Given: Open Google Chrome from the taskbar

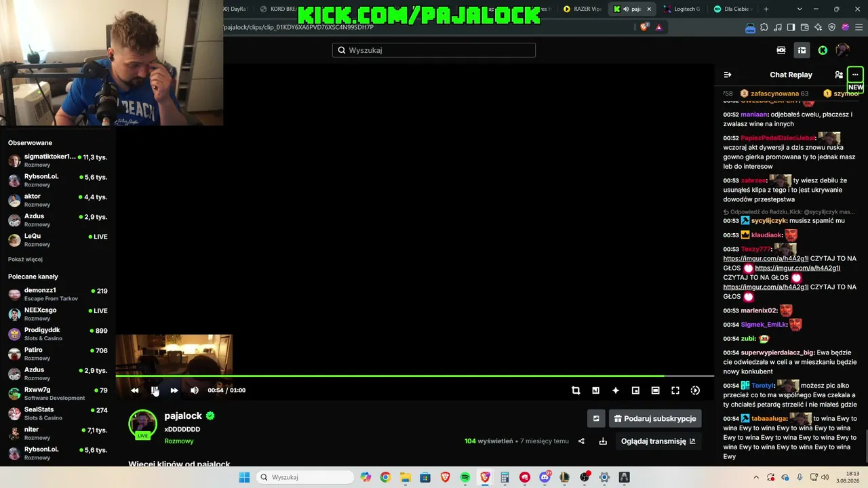Looking at the screenshot, I should [x=385, y=477].
